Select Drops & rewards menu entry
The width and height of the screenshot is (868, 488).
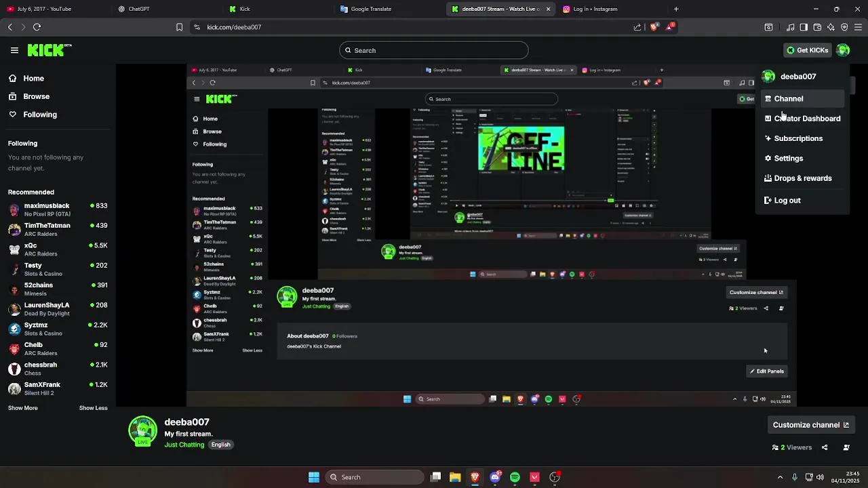pyautogui.click(x=802, y=178)
